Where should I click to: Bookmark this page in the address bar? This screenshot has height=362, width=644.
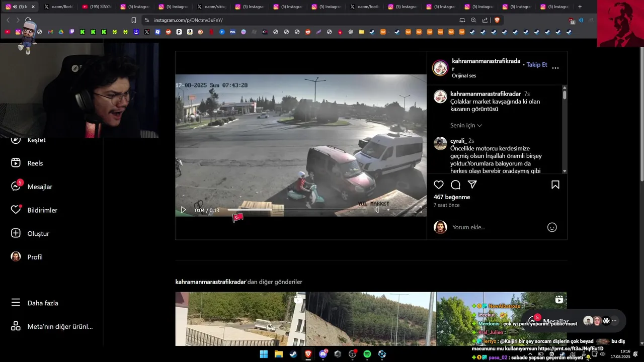[133, 20]
